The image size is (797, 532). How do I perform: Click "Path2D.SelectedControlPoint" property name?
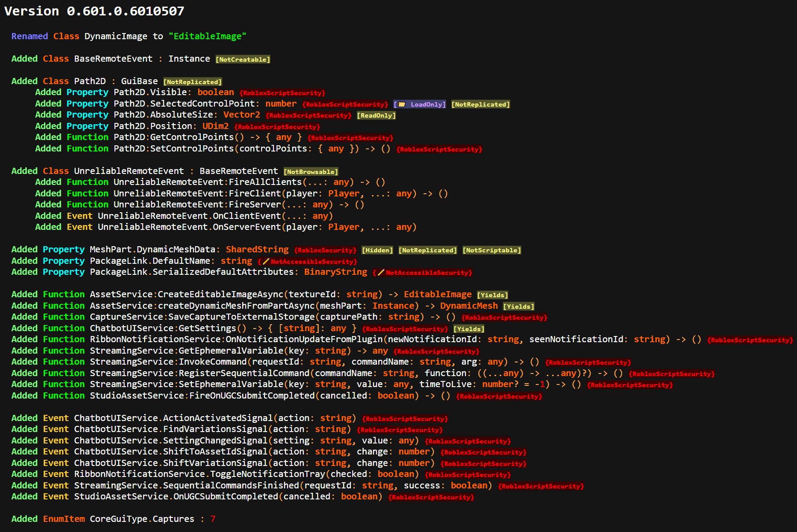pos(184,103)
